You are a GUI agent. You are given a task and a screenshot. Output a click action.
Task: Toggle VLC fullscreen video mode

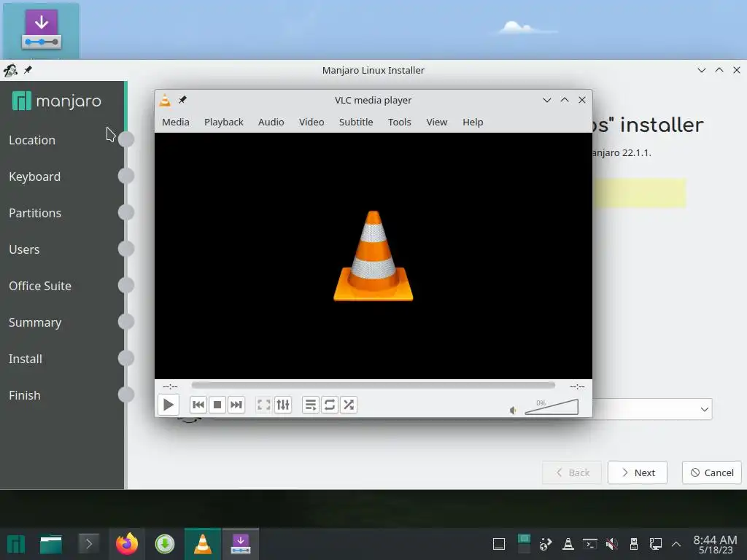click(263, 405)
